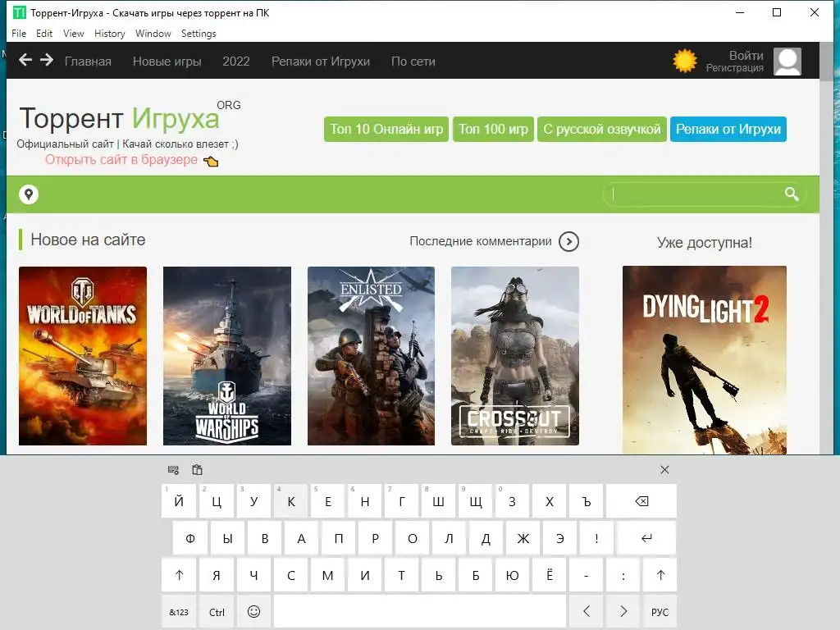Open Новые игры section

[x=167, y=61]
